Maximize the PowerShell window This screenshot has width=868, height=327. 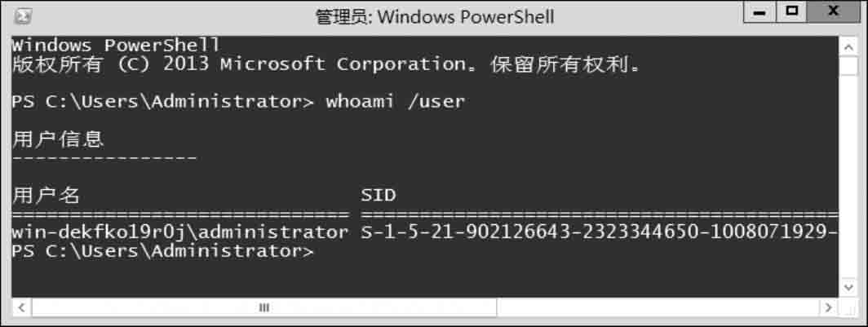click(790, 12)
